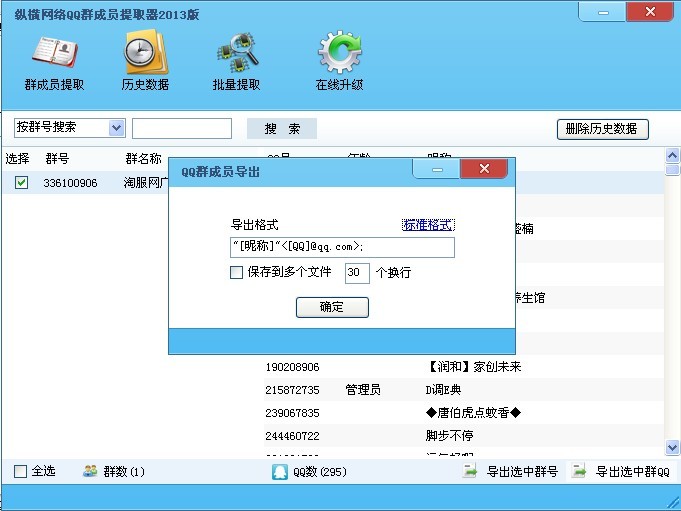The height and width of the screenshot is (511, 681).
Task: Open 历史数据 clock folder icon
Action: pos(145,52)
